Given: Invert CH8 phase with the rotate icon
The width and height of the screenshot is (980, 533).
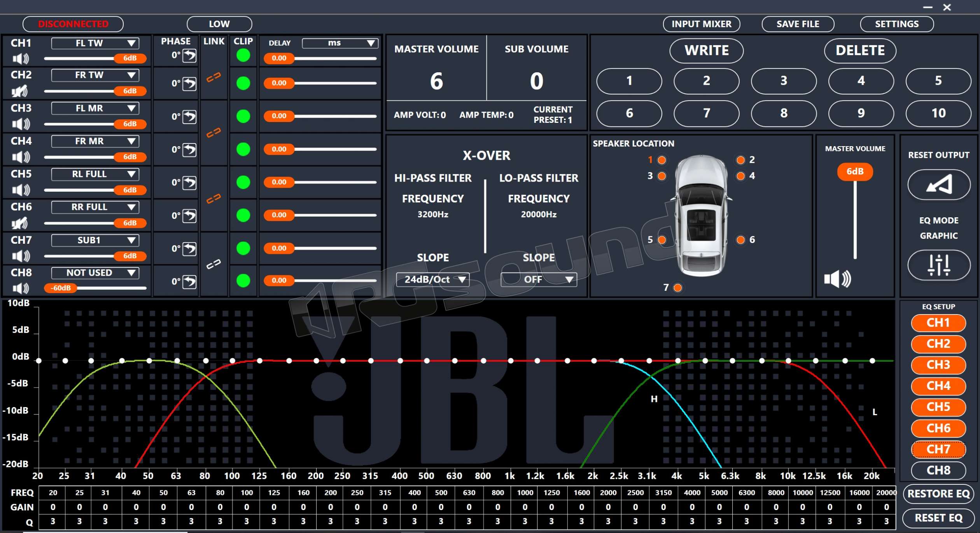Looking at the screenshot, I should click(x=189, y=281).
